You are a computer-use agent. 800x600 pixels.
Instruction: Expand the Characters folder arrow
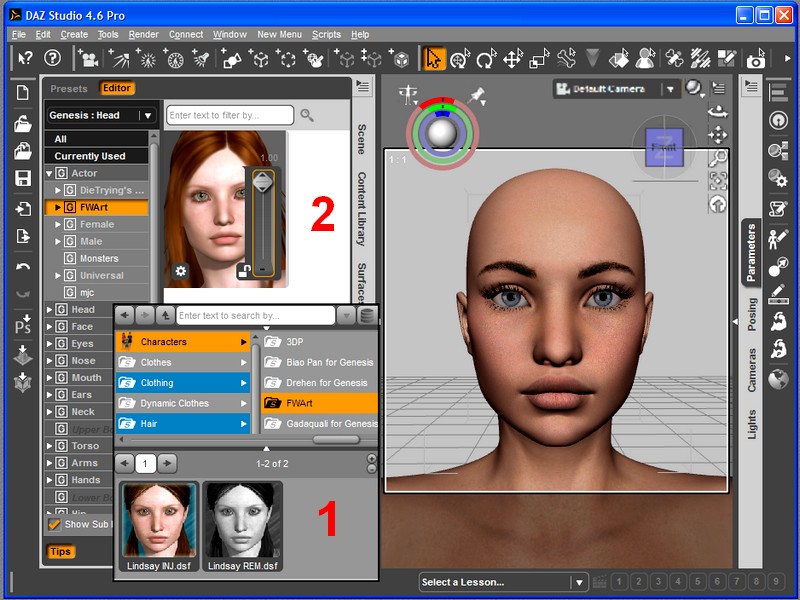click(x=244, y=342)
